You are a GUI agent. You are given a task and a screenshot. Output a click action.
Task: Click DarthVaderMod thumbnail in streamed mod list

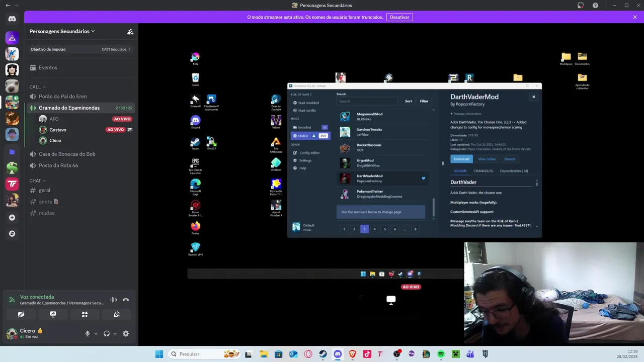pos(345,178)
